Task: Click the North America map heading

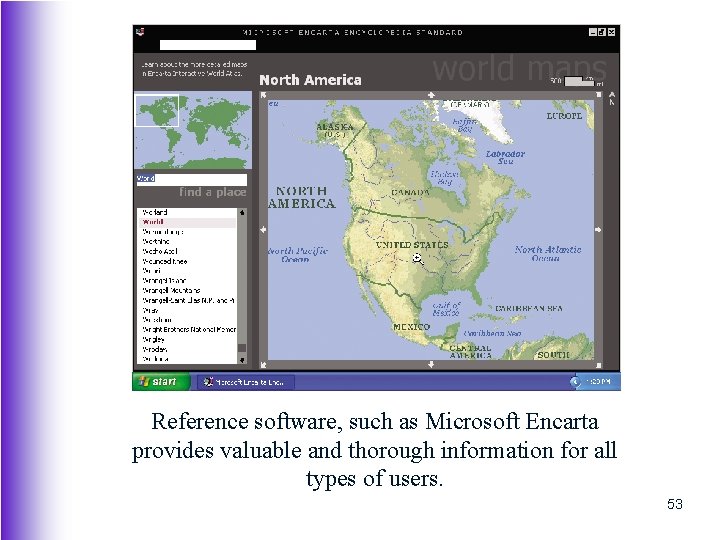Action: 310,80
